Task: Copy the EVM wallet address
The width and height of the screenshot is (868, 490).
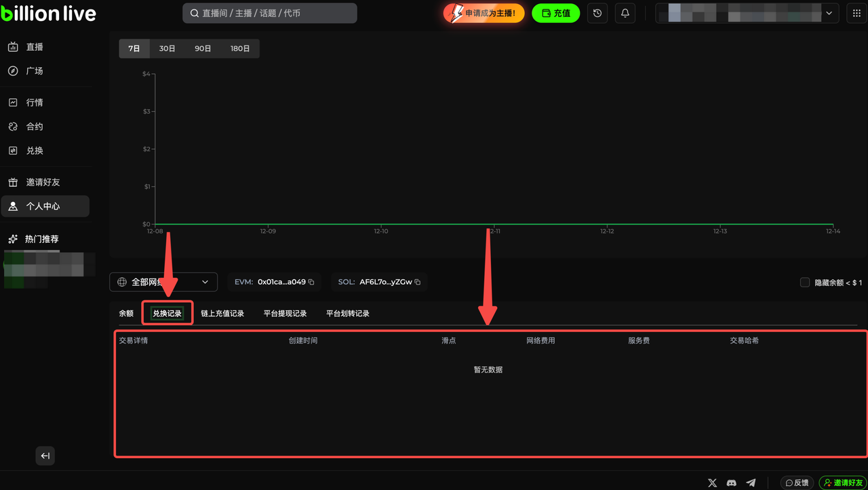Action: [x=311, y=282]
